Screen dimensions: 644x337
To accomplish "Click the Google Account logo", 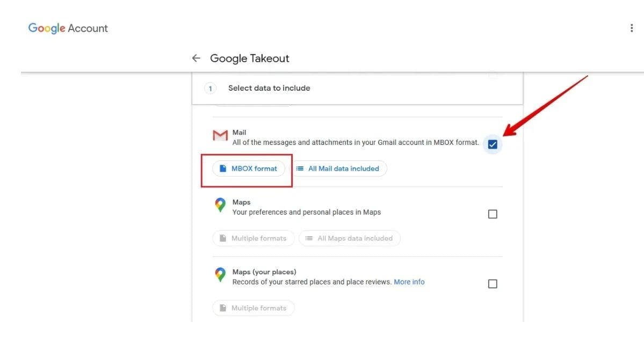I will tap(68, 28).
